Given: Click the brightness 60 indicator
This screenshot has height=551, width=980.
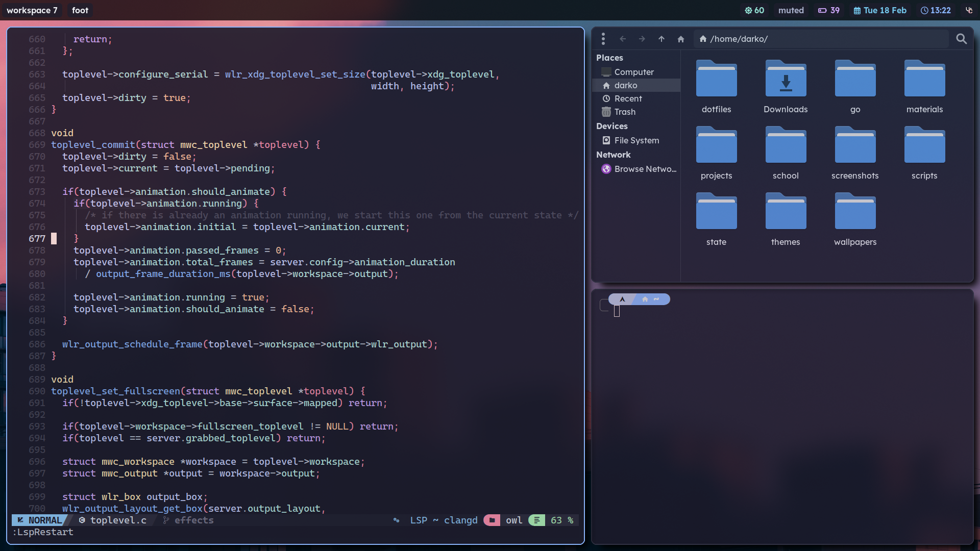Looking at the screenshot, I should click(754, 10).
